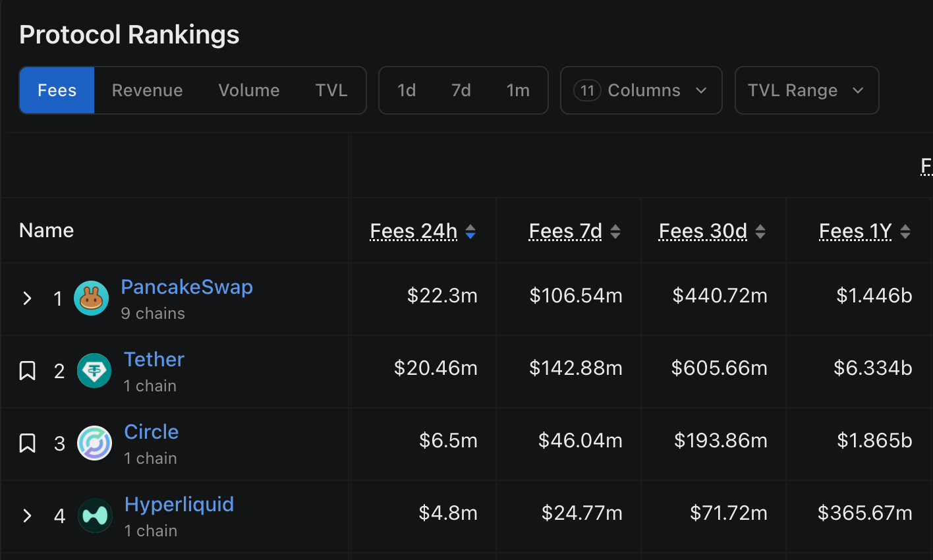
Task: Click the $365.67m 1Y fees cell
Action: (x=865, y=513)
